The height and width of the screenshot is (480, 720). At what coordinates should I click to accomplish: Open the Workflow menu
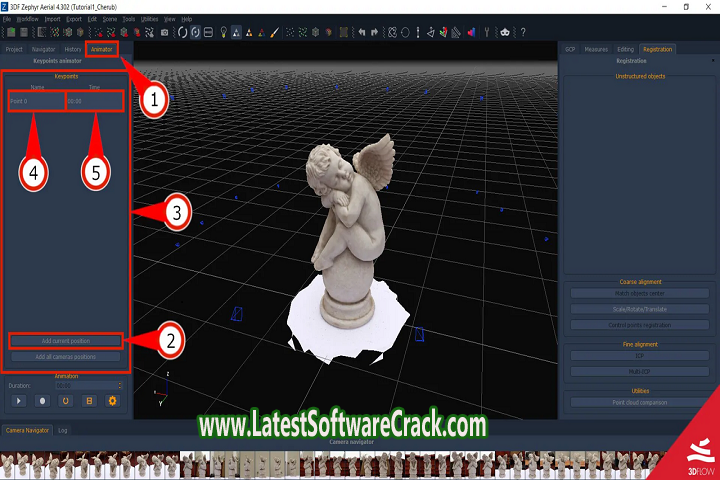tap(27, 19)
